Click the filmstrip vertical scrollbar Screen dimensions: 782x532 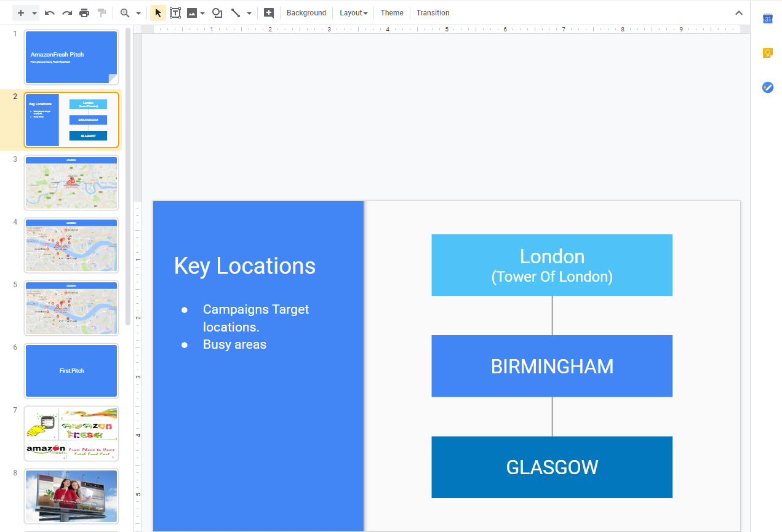coord(128,175)
